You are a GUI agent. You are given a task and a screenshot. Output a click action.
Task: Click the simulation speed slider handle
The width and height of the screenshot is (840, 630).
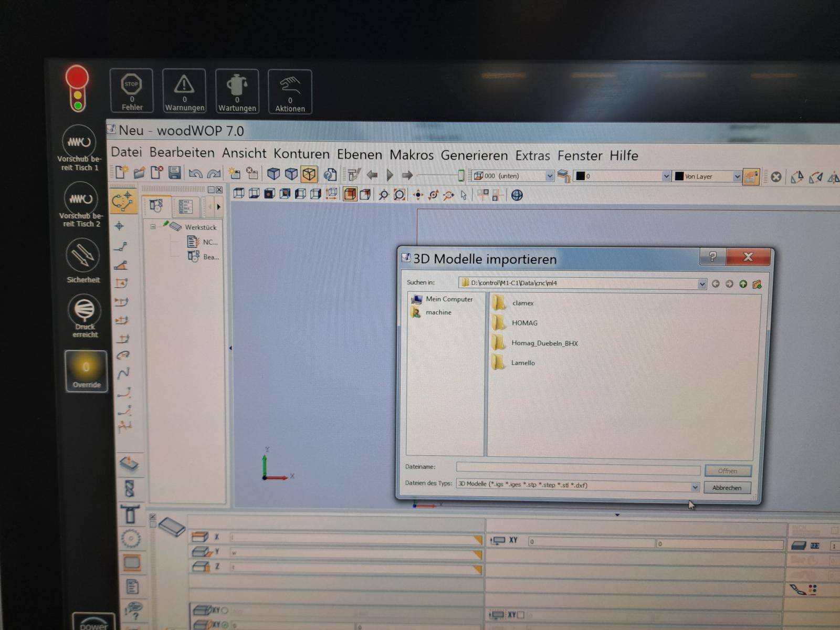point(461,175)
